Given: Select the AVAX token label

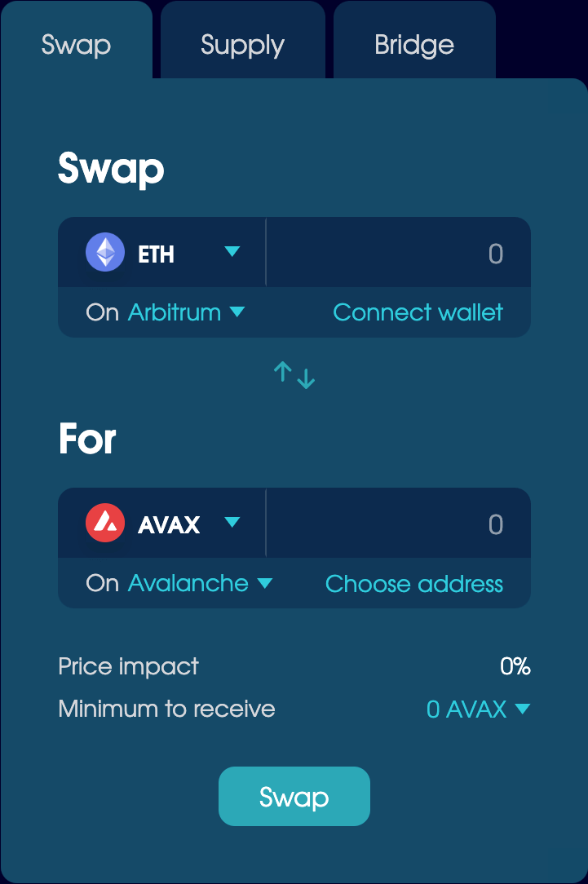Looking at the screenshot, I should [169, 524].
